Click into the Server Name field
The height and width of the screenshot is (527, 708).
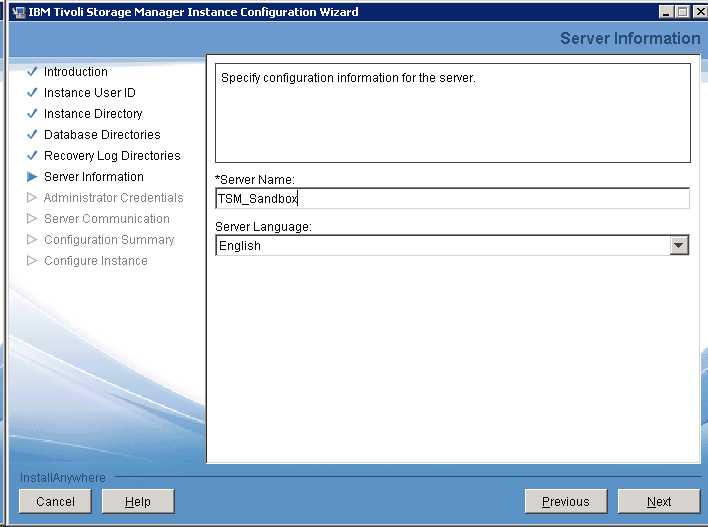[x=452, y=198]
